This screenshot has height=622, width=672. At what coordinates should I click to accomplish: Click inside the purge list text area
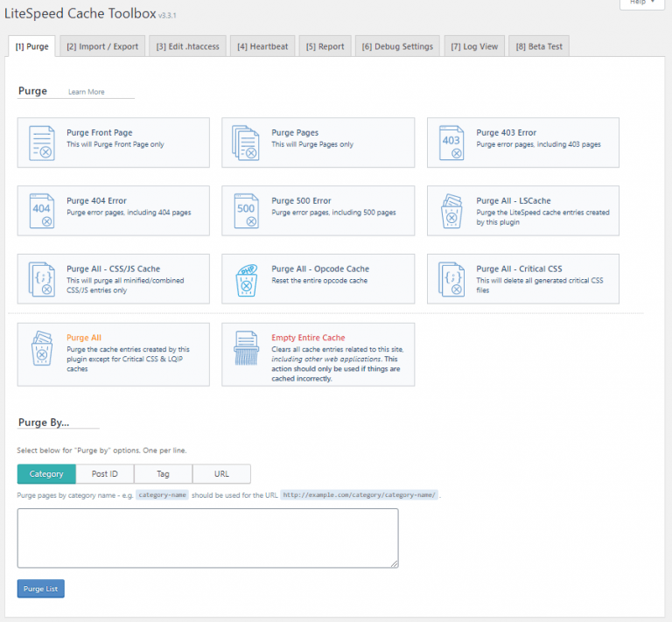click(207, 538)
